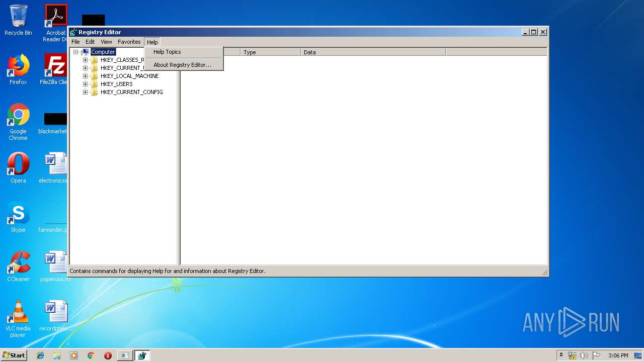The image size is (644, 362).
Task: Click the window resize grip corner
Action: pyautogui.click(x=545, y=273)
